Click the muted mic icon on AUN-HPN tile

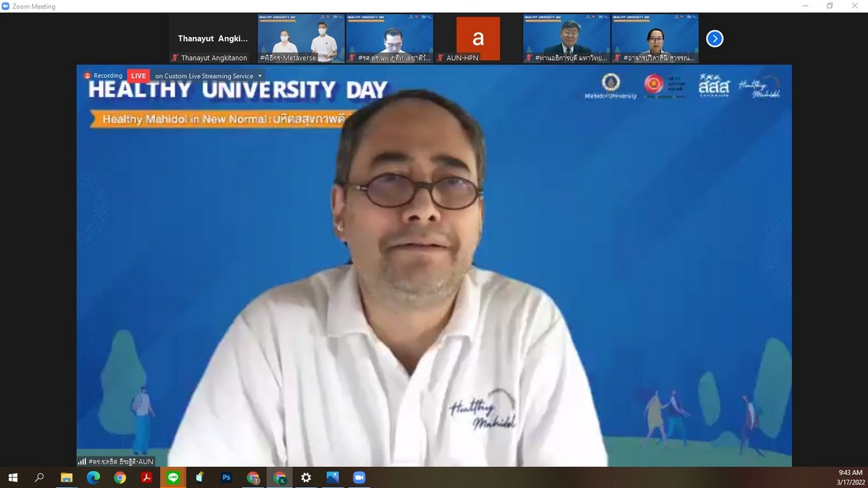point(440,58)
